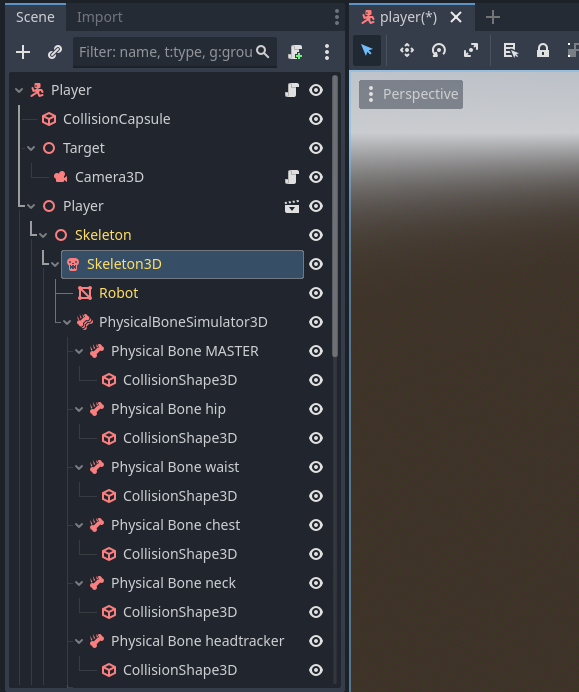Image resolution: width=579 pixels, height=692 pixels.
Task: Activate the Move Mode tool
Action: click(406, 50)
